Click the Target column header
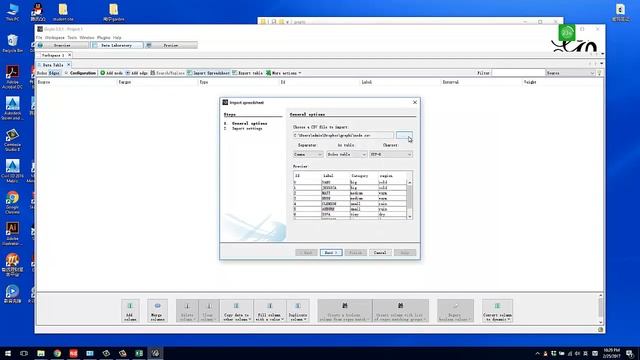This screenshot has width=640, height=360. 157,82
